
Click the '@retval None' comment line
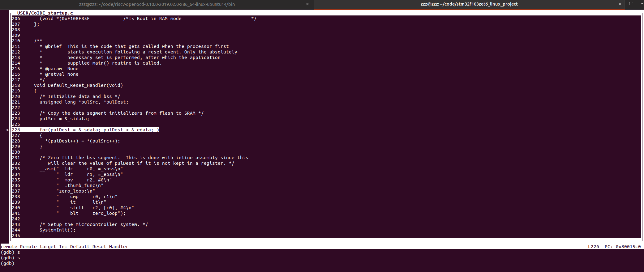click(x=59, y=74)
